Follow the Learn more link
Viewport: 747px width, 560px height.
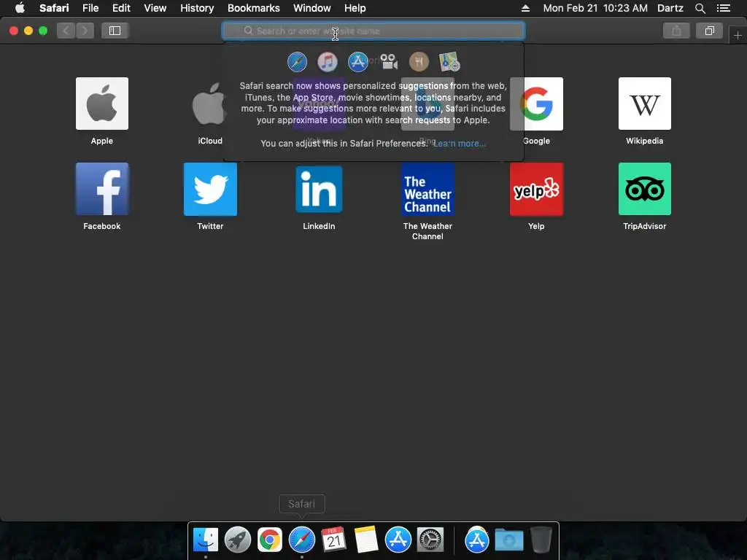(460, 144)
